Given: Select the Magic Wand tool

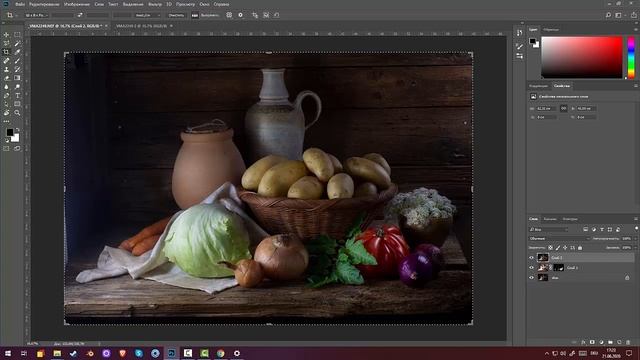Looking at the screenshot, I should pyautogui.click(x=17, y=43).
